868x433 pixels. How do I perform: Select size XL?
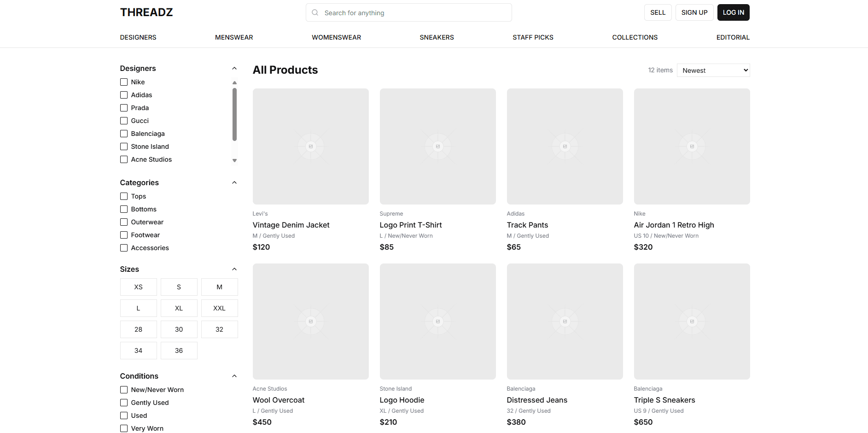pos(179,308)
